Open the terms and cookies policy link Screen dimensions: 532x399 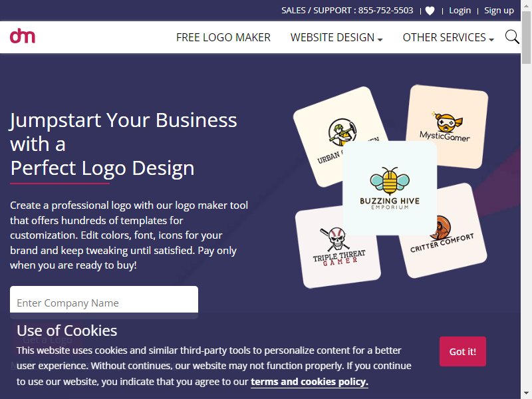[x=309, y=382]
